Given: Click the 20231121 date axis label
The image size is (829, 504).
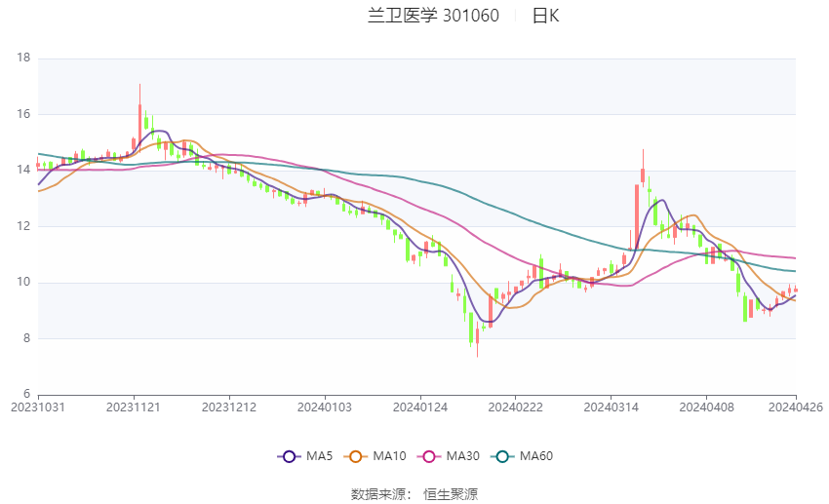Looking at the screenshot, I should click(x=133, y=407).
